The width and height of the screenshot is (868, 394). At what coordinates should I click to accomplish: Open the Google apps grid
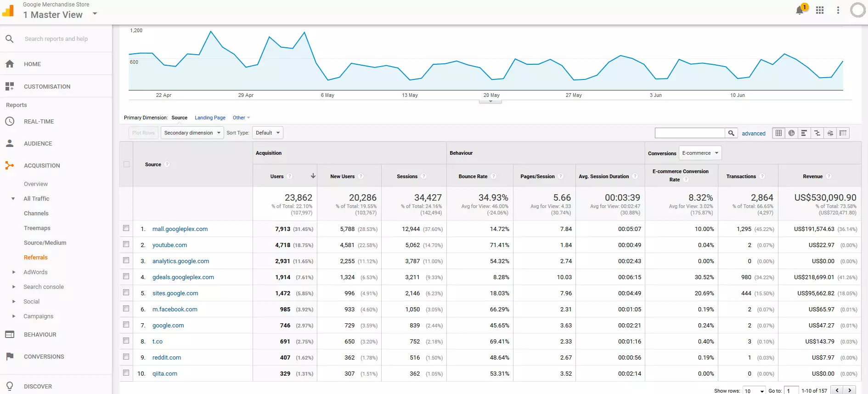[x=820, y=10]
